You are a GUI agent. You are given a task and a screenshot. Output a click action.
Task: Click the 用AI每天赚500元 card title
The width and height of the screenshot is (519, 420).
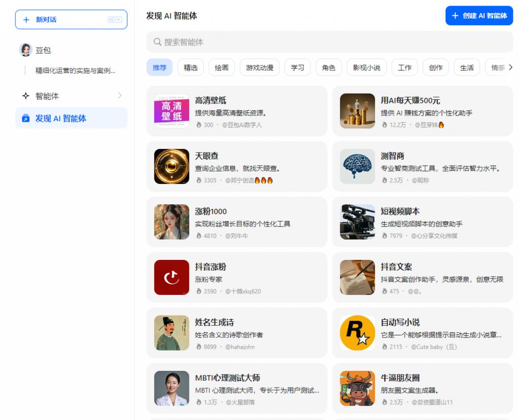[x=411, y=100]
